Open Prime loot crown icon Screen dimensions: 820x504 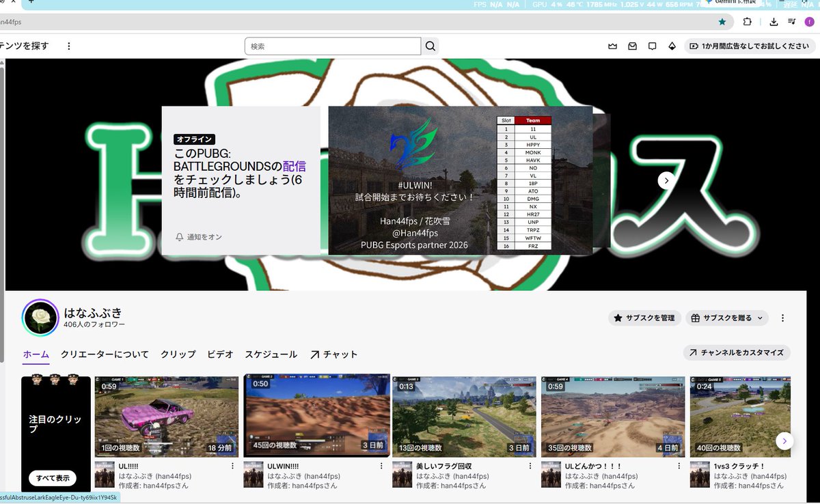pos(612,46)
